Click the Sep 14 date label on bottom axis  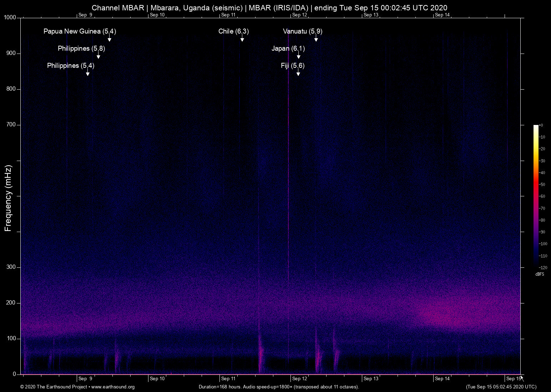[443, 379]
